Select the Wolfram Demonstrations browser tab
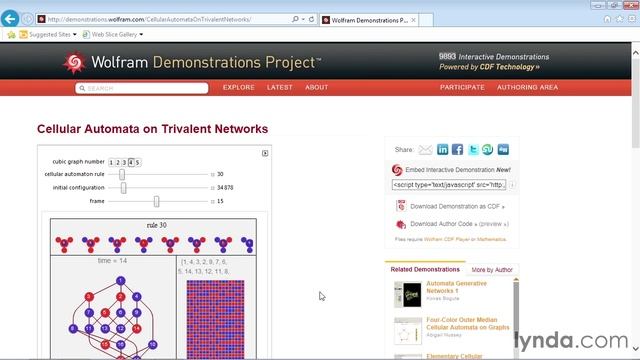640x360 pixels. click(x=369, y=20)
